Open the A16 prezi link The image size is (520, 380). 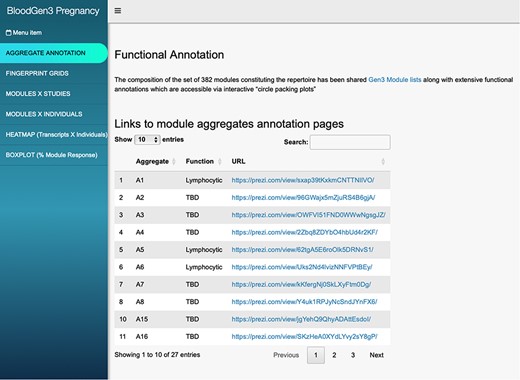click(x=304, y=336)
